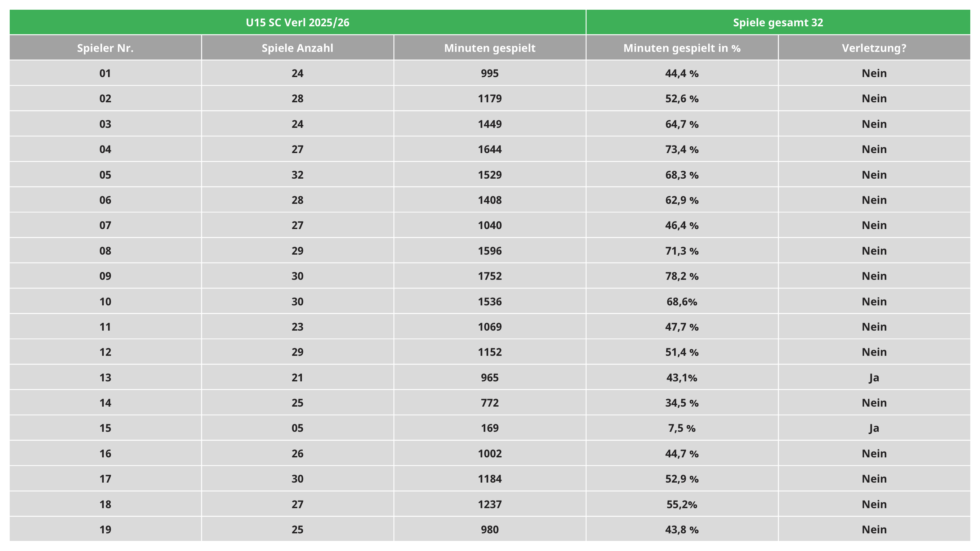Screen dimensions: 980x551
Task: Click the 78,2 % percentage cell
Action: point(682,276)
